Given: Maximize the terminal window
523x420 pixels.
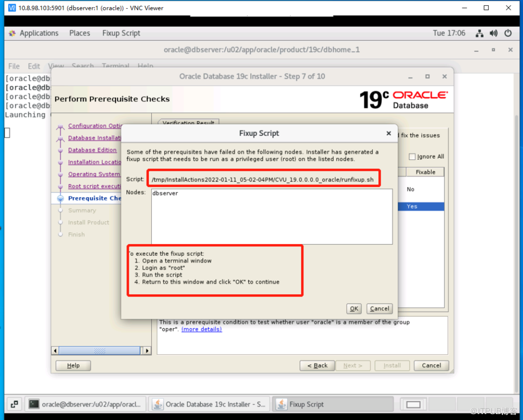Looking at the screenshot, I should (x=494, y=50).
